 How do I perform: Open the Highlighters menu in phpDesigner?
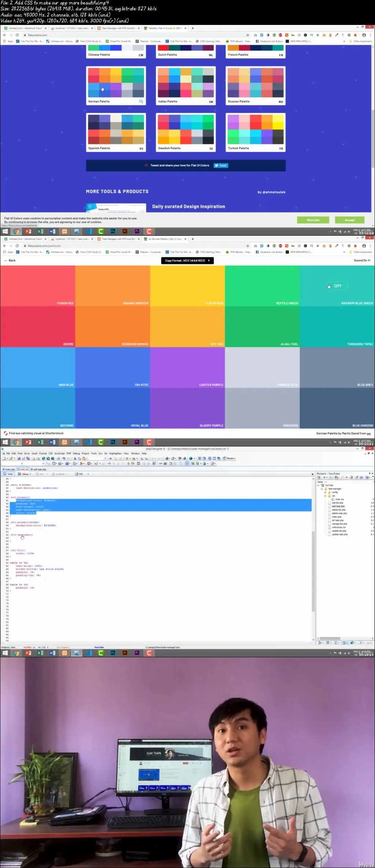click(x=115, y=453)
